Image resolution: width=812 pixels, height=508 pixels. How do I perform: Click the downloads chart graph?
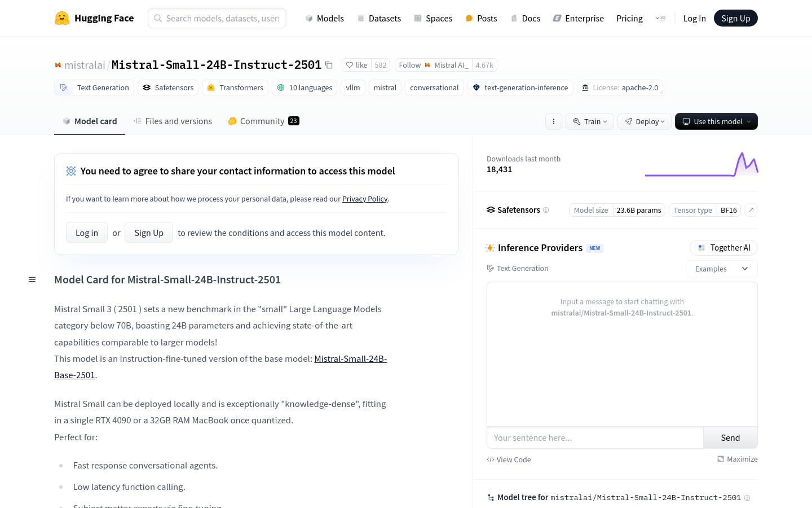pos(701,164)
